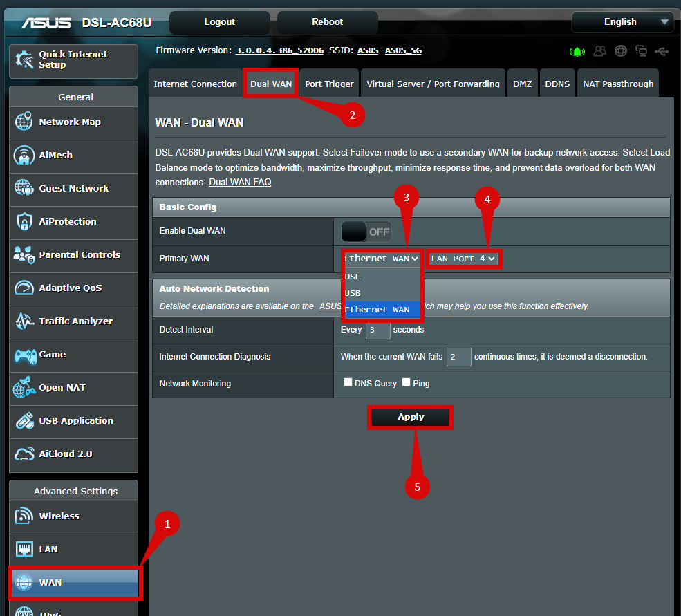Open AiMesh from the sidebar icon

24,156
